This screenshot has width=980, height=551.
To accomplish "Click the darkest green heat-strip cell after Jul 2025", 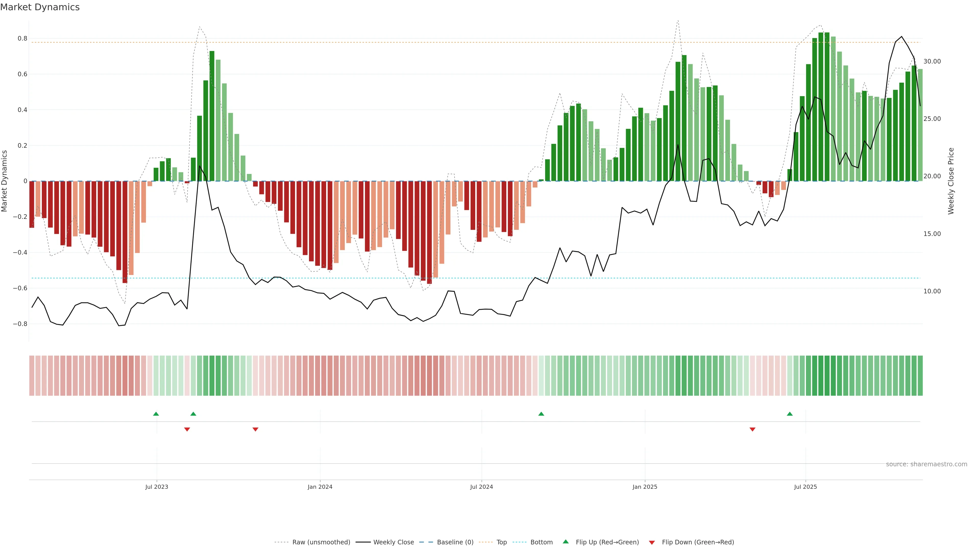I will tap(827, 375).
